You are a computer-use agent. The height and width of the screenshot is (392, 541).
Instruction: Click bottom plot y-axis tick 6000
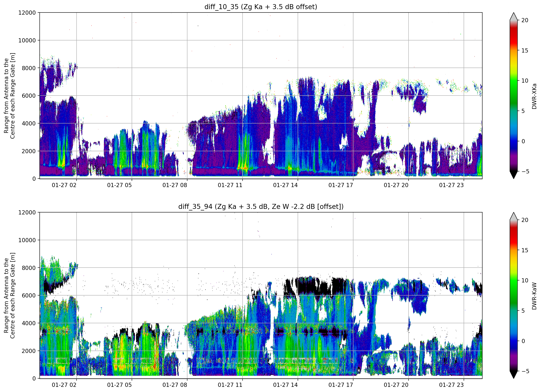[x=29, y=295]
